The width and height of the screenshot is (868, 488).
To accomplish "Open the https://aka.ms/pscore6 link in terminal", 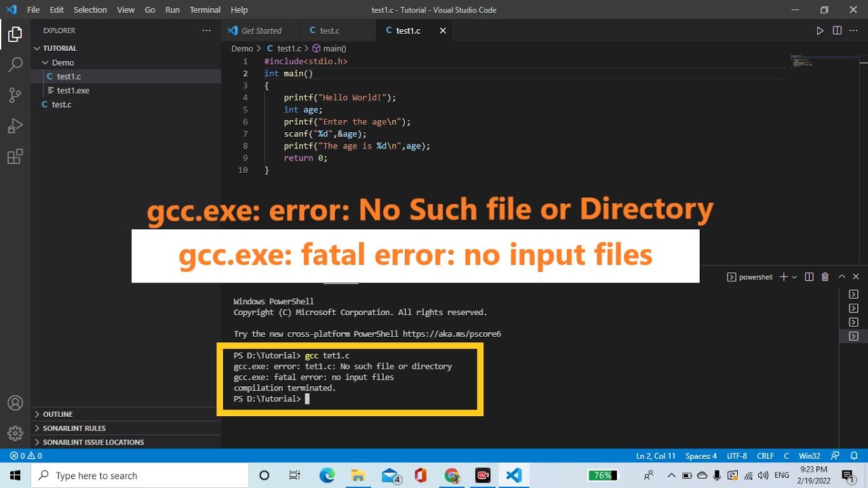I will (452, 334).
